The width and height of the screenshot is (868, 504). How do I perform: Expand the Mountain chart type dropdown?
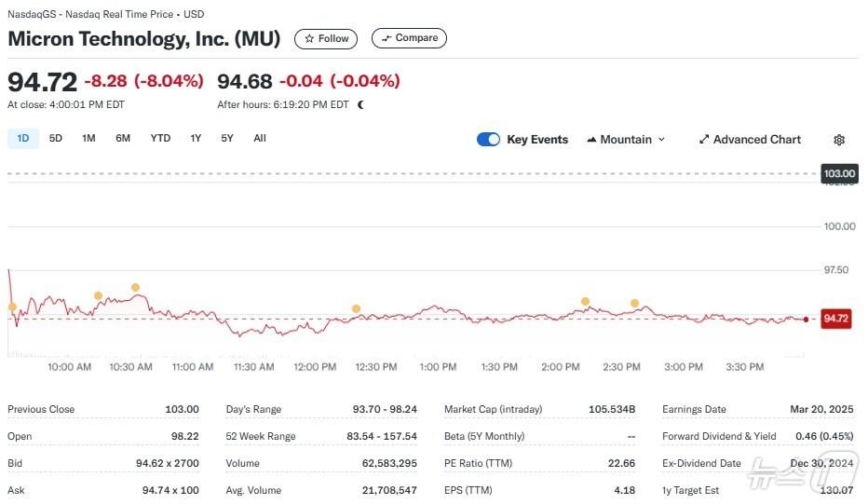661,140
